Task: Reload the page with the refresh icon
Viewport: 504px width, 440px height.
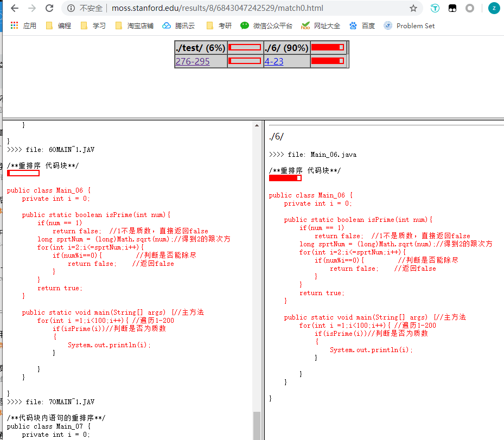Action: point(49,9)
